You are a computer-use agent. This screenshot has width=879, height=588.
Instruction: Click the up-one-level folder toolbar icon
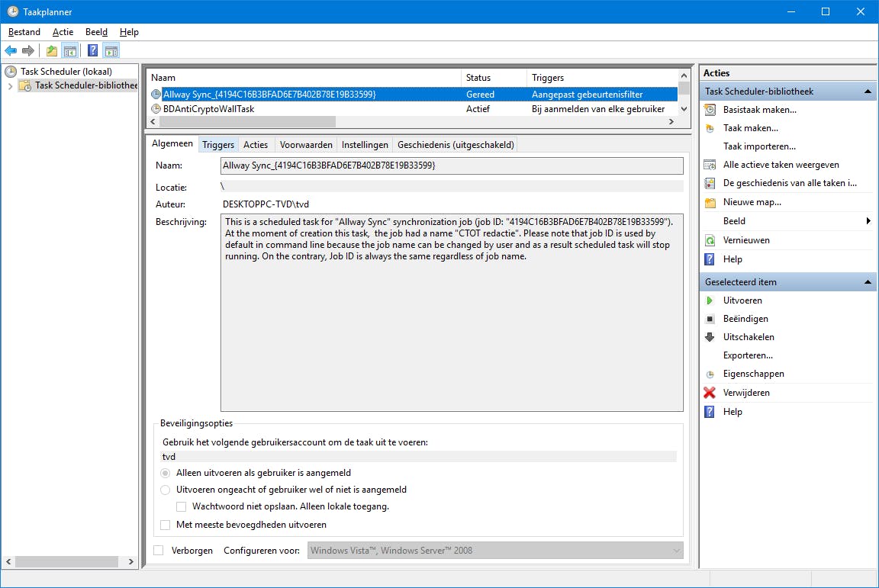coord(52,51)
